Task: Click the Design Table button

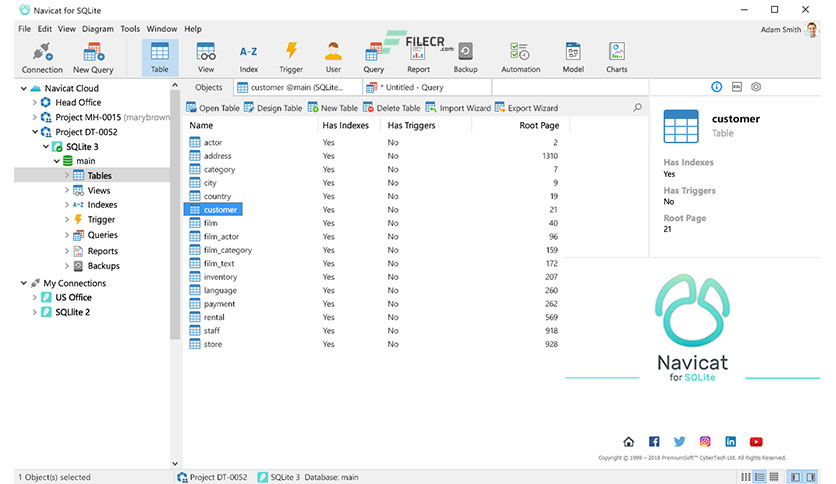Action: click(273, 108)
